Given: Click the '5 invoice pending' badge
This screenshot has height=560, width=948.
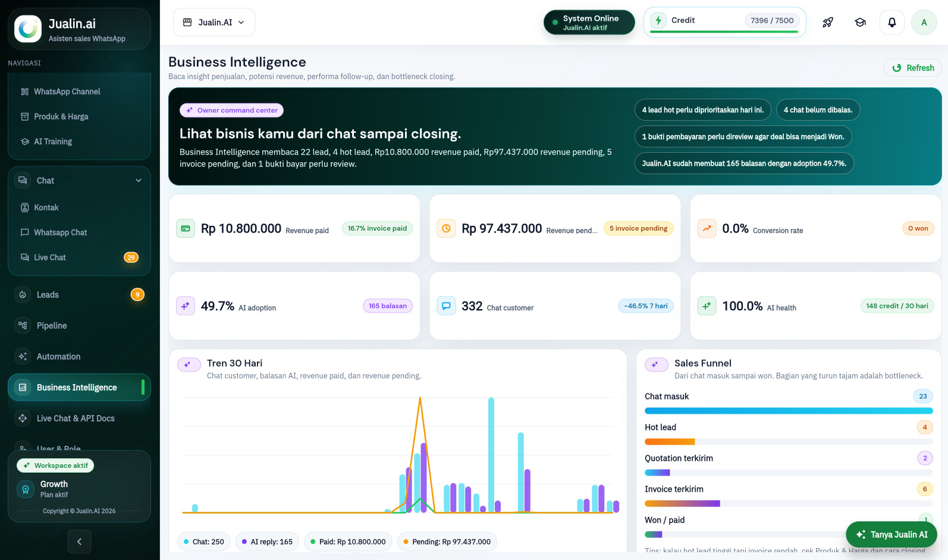Looking at the screenshot, I should [638, 228].
